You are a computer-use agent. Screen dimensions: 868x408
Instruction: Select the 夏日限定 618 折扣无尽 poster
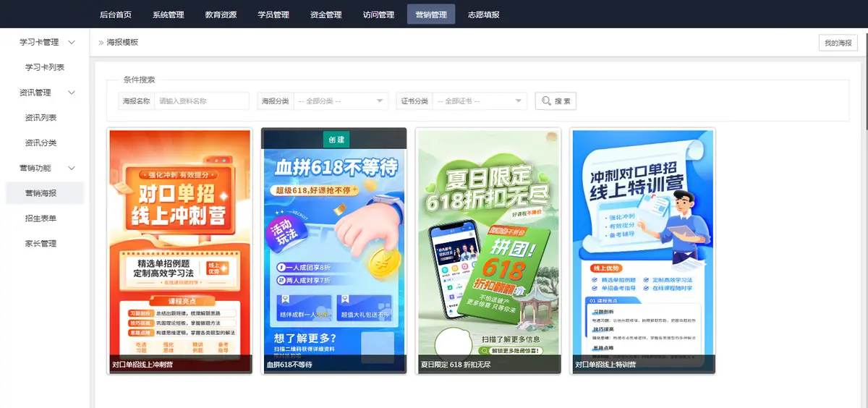[489, 250]
